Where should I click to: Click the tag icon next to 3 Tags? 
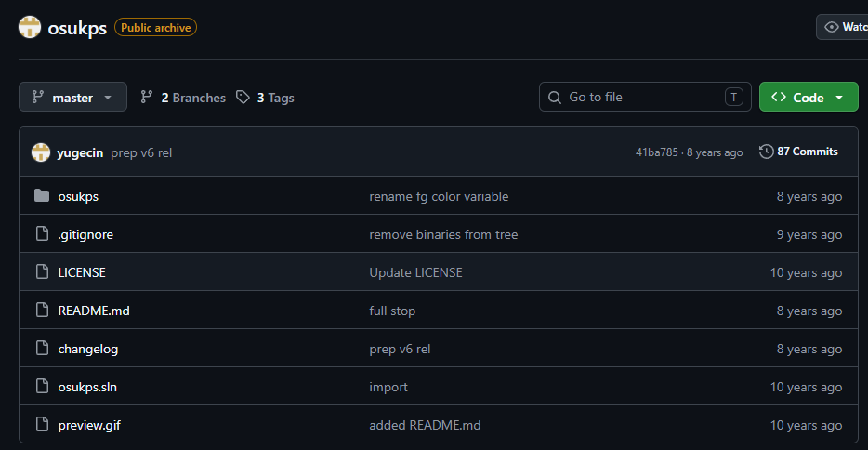243,98
